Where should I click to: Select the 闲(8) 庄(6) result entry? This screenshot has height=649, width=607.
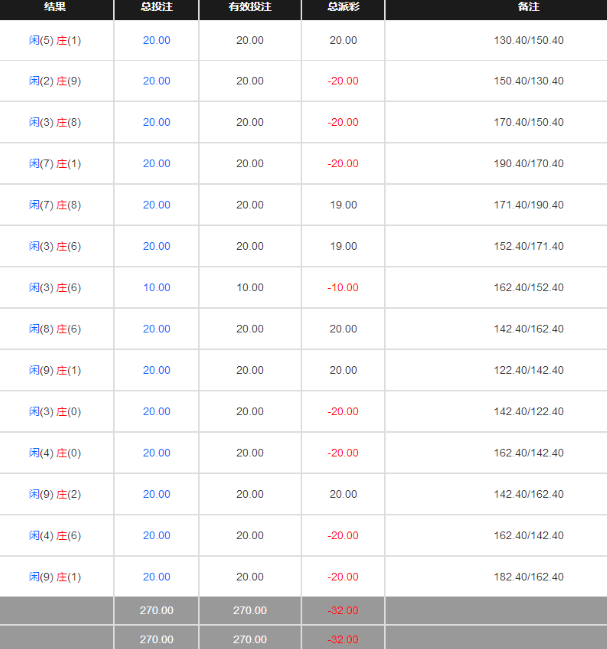tap(55, 329)
